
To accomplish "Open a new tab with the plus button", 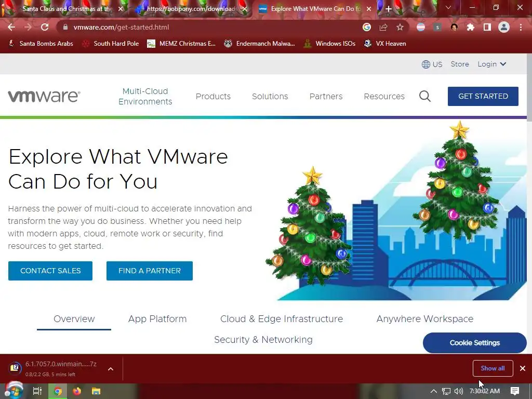I will (389, 9).
